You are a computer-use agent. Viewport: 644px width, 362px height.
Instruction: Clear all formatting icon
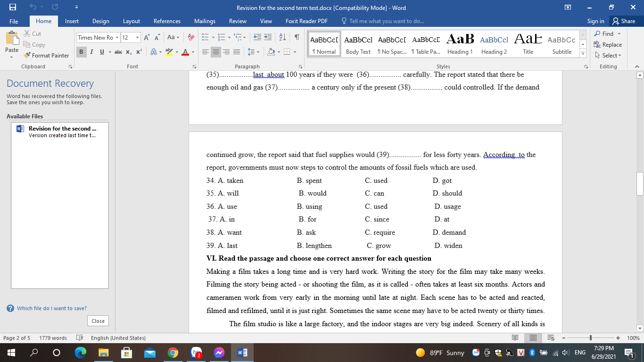tap(191, 37)
